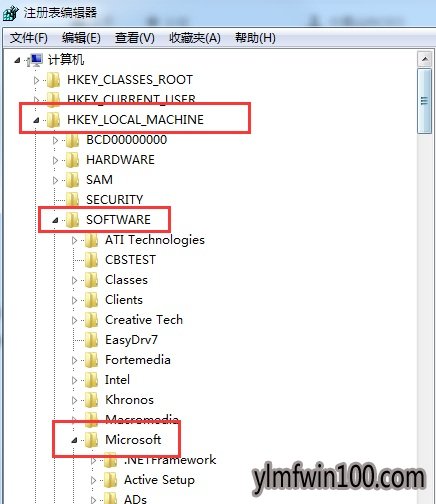
Task: Select the Creative Tech key
Action: point(144,320)
